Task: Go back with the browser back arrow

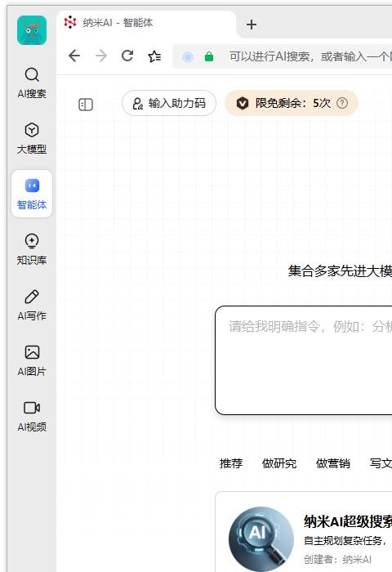Action: pos(74,56)
